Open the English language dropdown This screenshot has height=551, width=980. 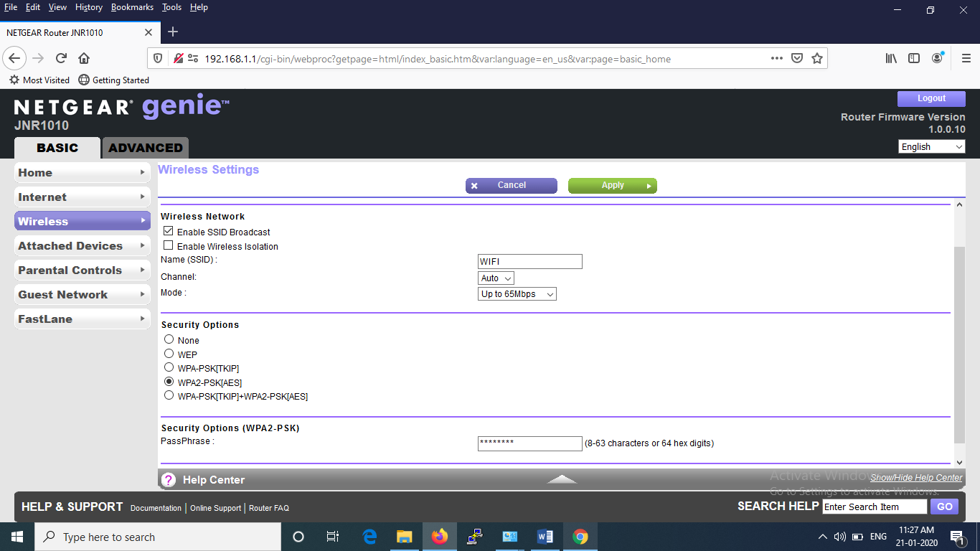point(932,146)
